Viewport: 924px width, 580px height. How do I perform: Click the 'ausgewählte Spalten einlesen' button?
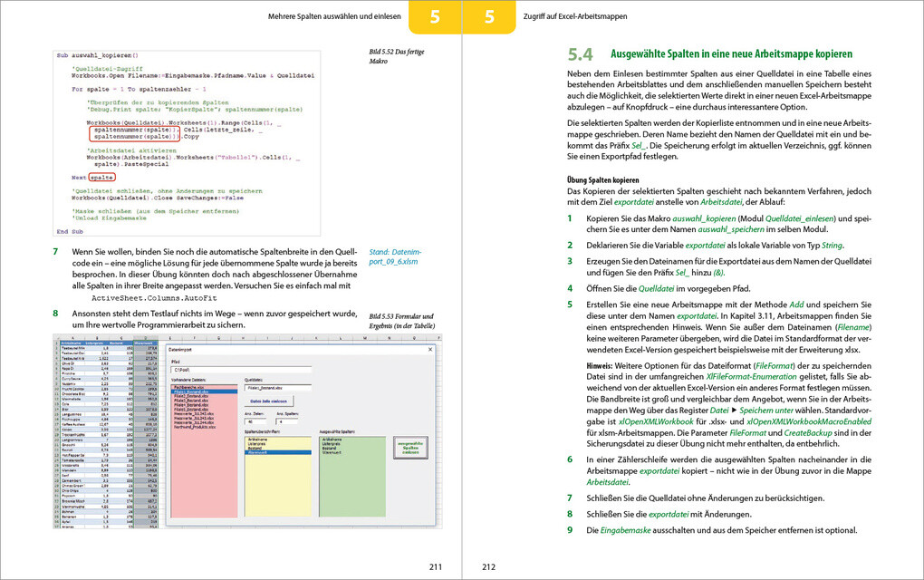click(x=410, y=448)
